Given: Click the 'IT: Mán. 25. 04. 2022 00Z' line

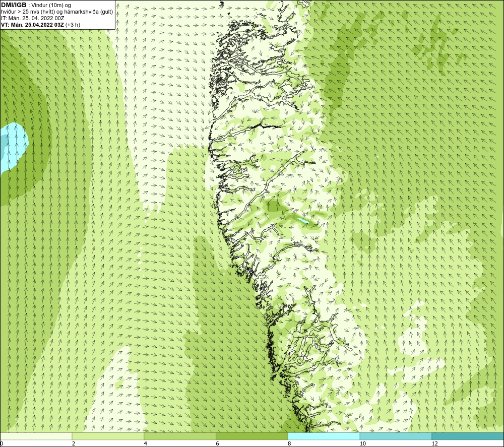Looking at the screenshot, I should 33,18.
